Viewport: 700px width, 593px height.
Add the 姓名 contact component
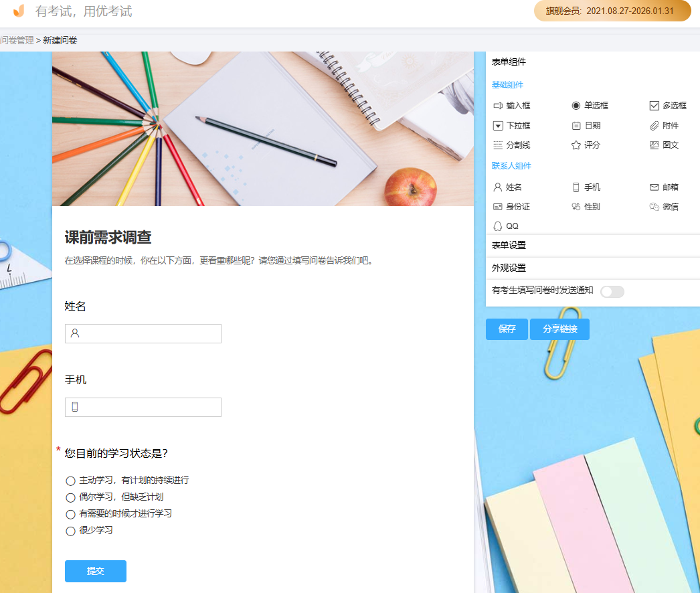tap(507, 187)
